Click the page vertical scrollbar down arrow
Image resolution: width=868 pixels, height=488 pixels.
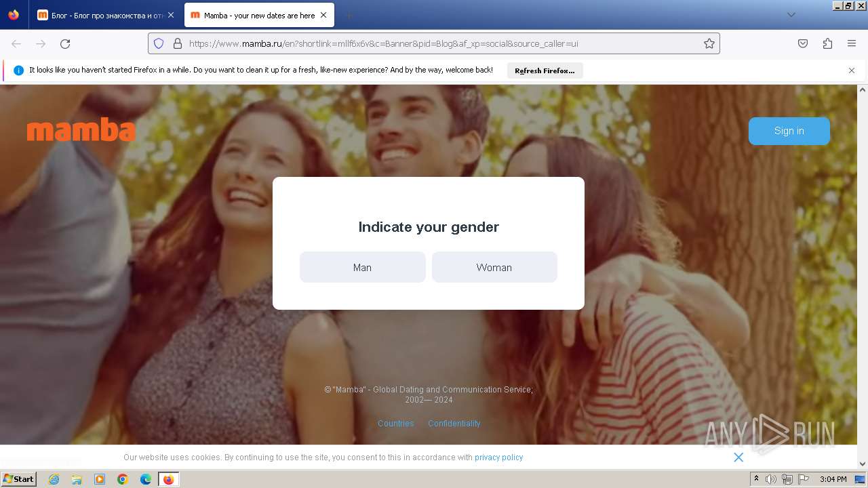(x=863, y=464)
